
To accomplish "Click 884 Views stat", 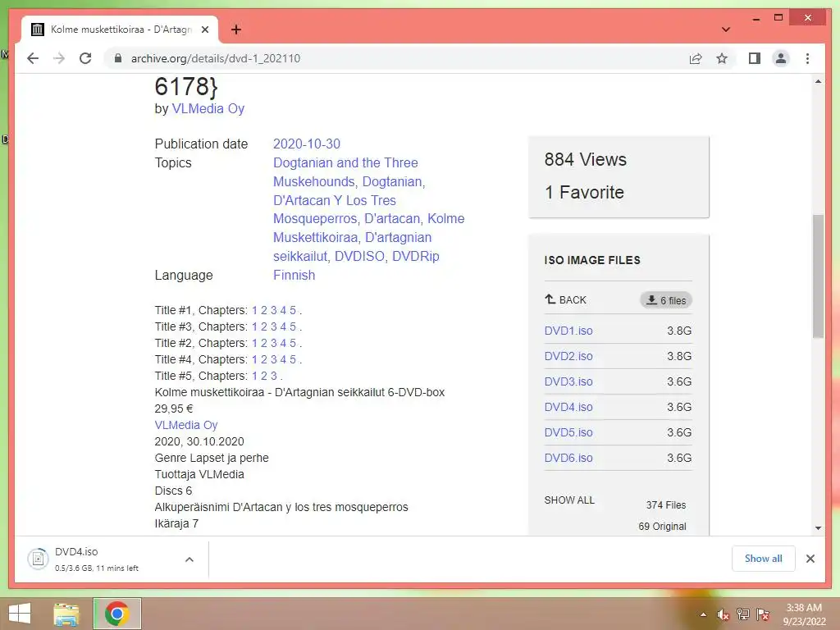I will point(586,159).
